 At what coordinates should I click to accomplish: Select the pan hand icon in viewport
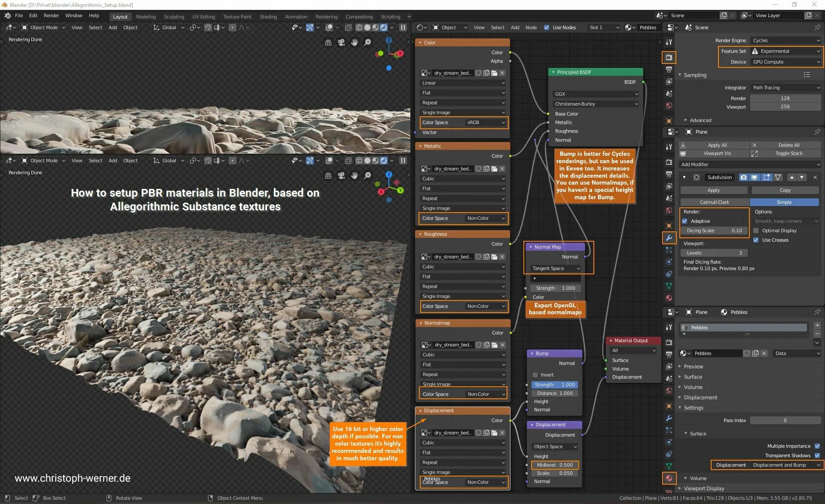354,43
